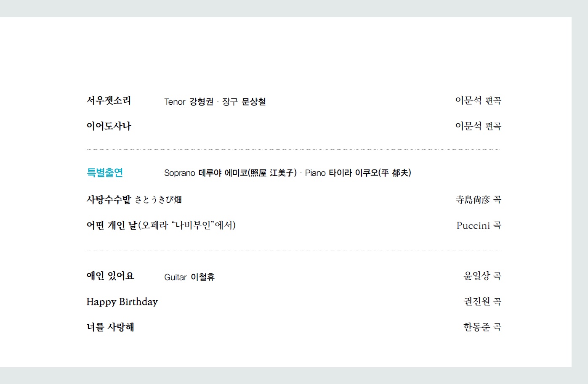This screenshot has height=384, width=588.
Task: Click the Guitar 이철휴 performer text
Action: click(189, 277)
